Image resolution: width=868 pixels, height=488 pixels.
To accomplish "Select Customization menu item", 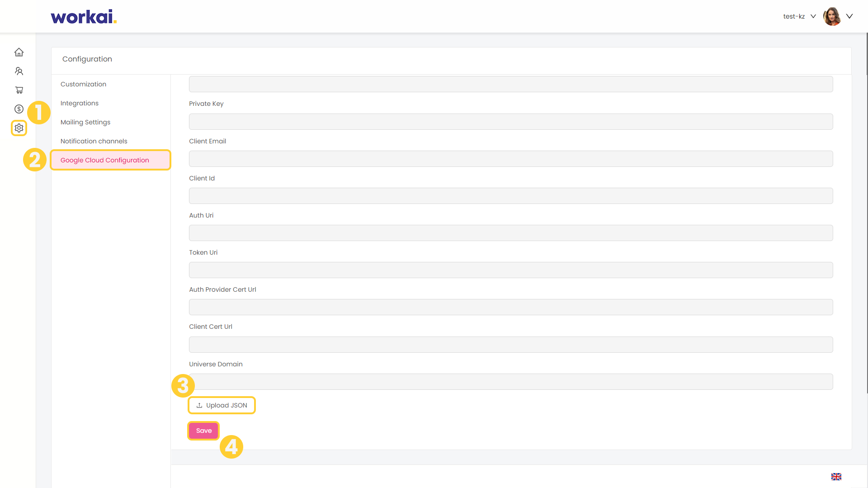I will [84, 84].
